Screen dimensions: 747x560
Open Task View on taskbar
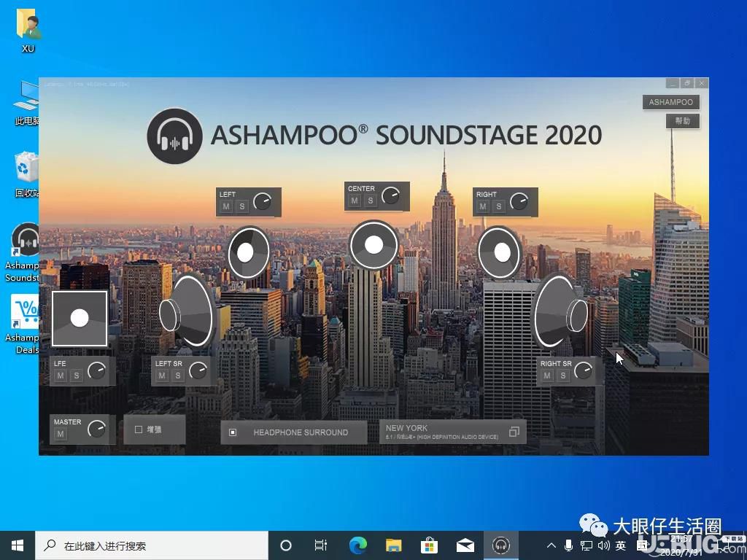tap(321, 545)
